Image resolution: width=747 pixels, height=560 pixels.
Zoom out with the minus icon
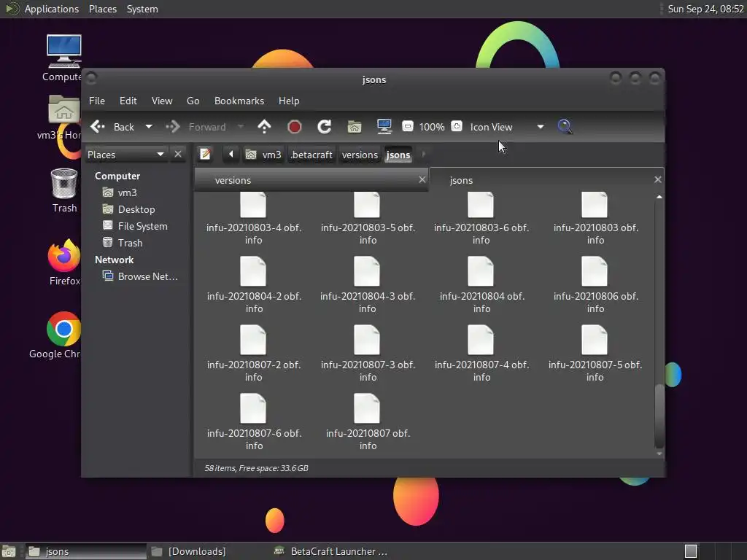coord(408,127)
